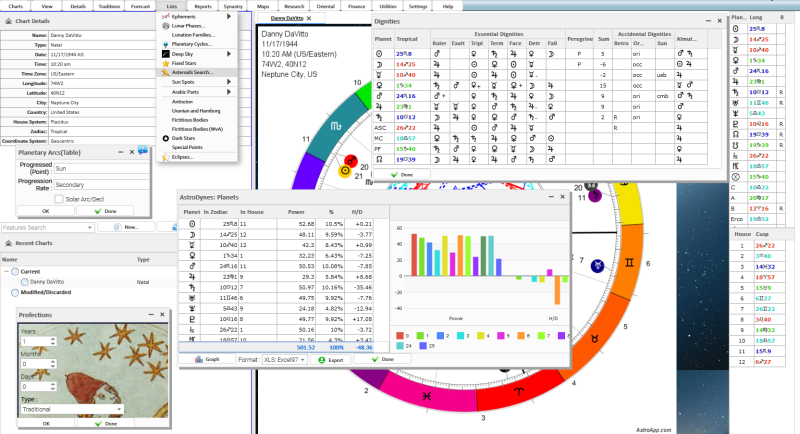Click the Lunar Phases moon icon

coord(165,26)
